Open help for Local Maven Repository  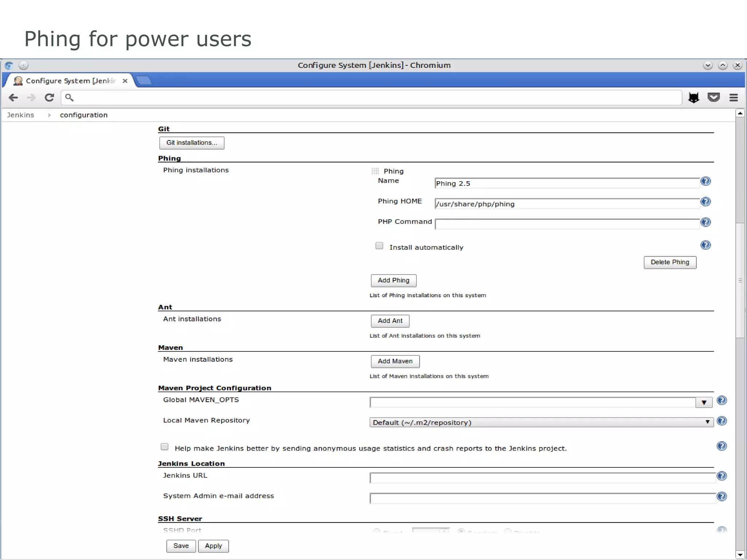tap(722, 421)
